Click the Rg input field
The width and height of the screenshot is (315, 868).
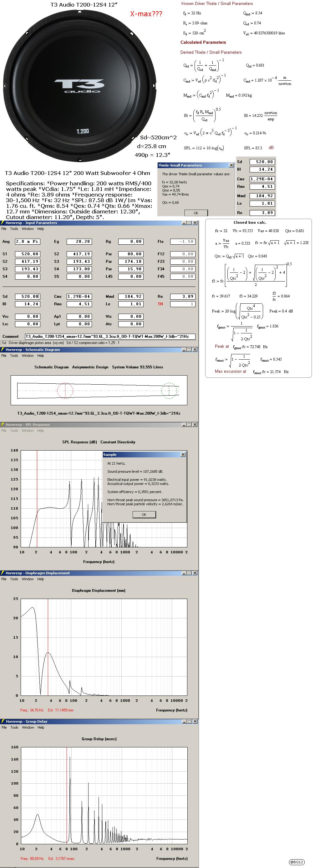[131, 242]
